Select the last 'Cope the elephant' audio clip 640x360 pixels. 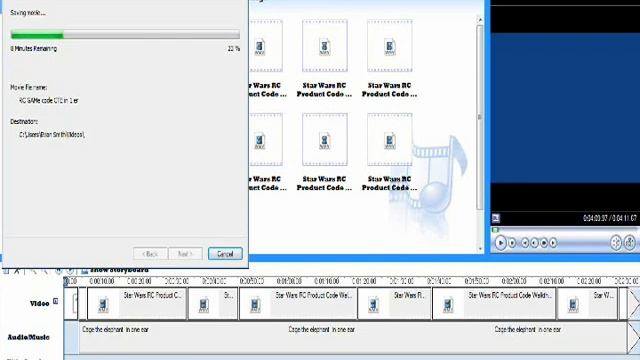pyautogui.click(x=527, y=329)
